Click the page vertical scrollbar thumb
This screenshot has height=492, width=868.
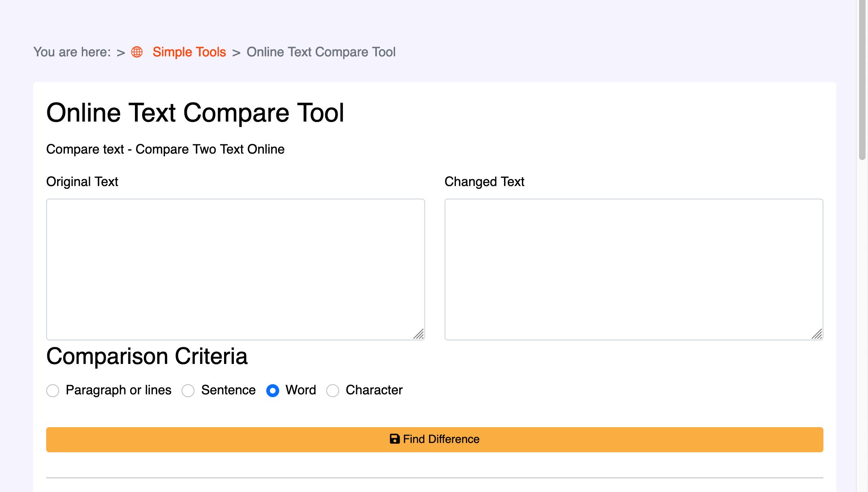pos(862,80)
